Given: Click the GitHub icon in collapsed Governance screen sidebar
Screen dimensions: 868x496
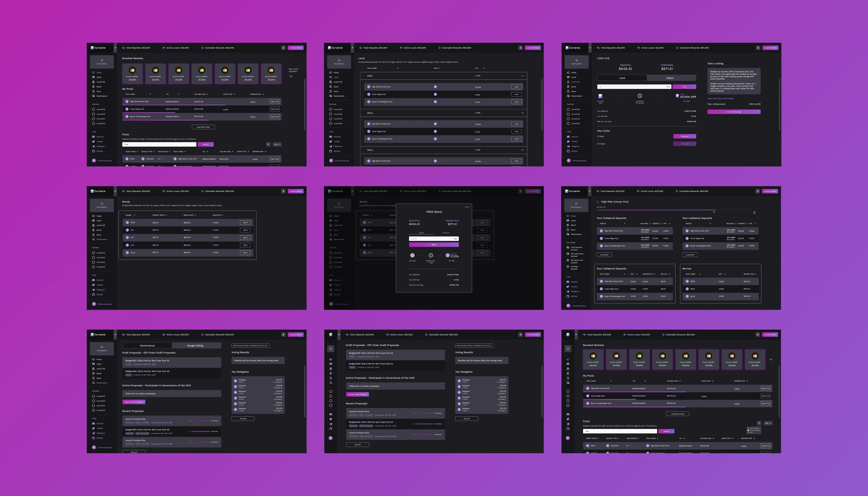Looking at the screenshot, I should [x=330, y=428].
